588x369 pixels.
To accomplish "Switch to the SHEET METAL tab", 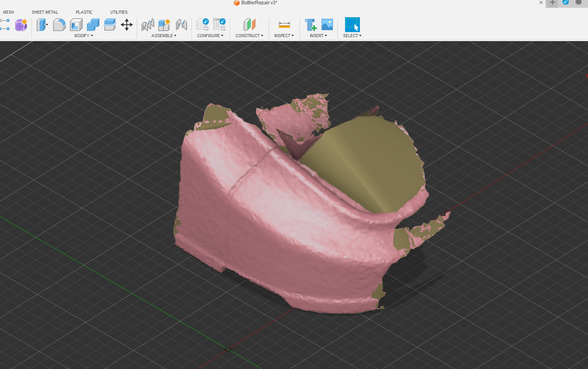I will coord(45,12).
